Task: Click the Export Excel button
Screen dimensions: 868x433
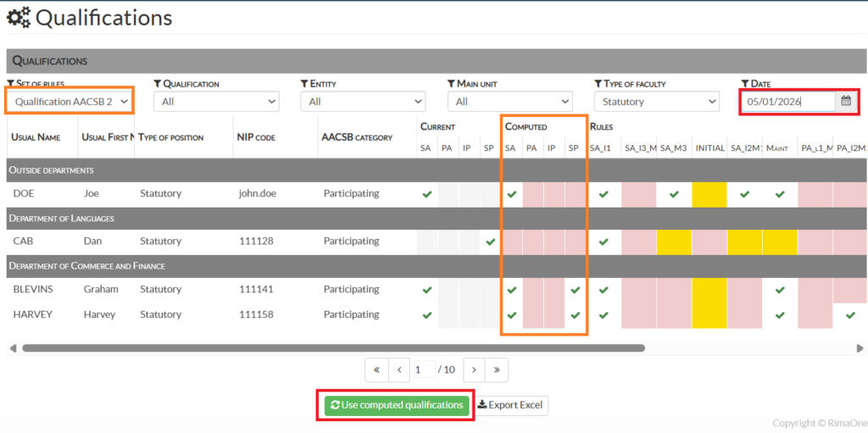Action: (512, 405)
